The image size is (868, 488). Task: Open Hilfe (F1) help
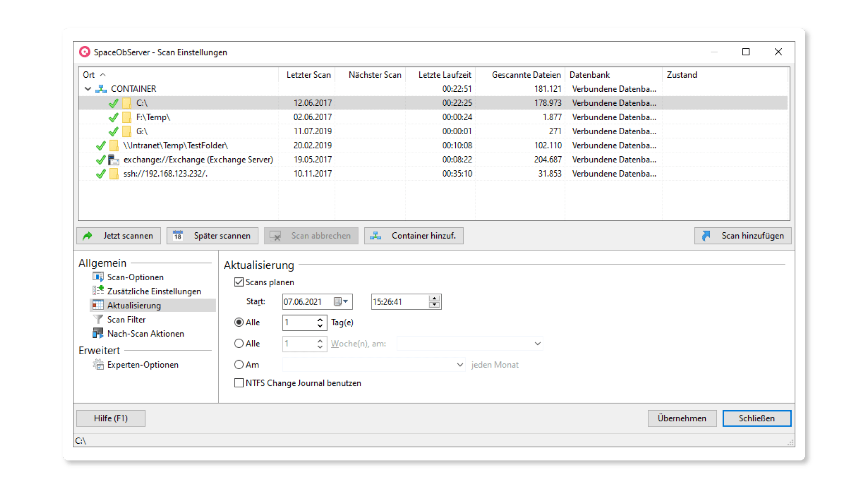pyautogui.click(x=111, y=418)
